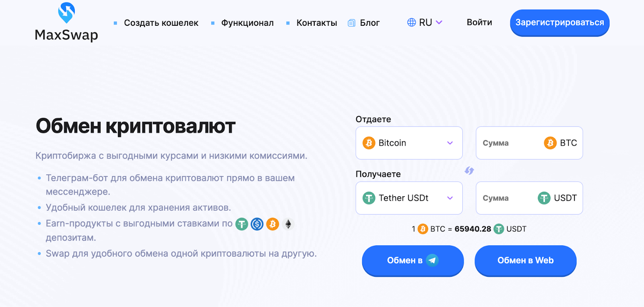644x307 pixels.
Task: Go to the Контакты menu item
Action: (317, 23)
